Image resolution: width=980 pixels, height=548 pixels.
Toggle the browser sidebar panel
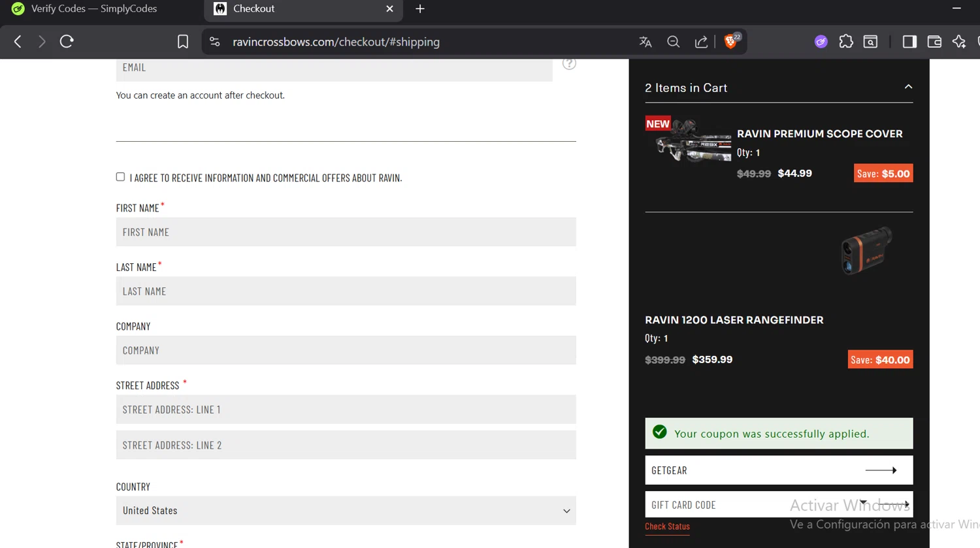[x=909, y=42]
